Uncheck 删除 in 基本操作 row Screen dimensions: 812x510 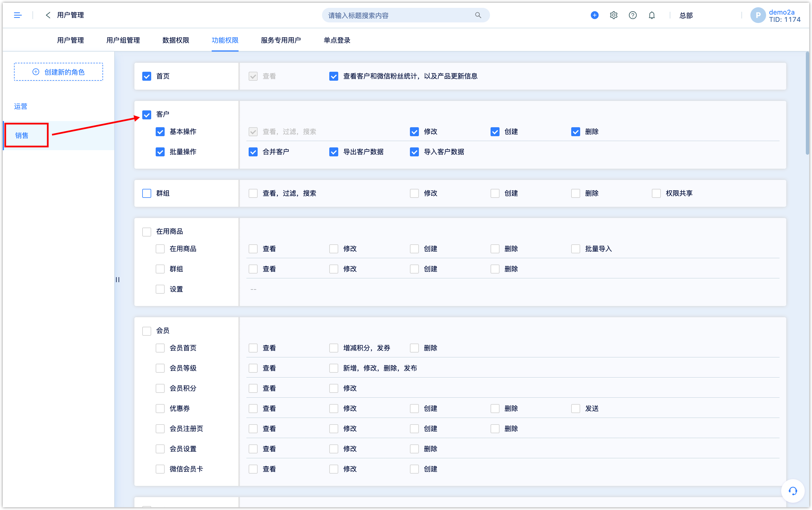(x=575, y=131)
